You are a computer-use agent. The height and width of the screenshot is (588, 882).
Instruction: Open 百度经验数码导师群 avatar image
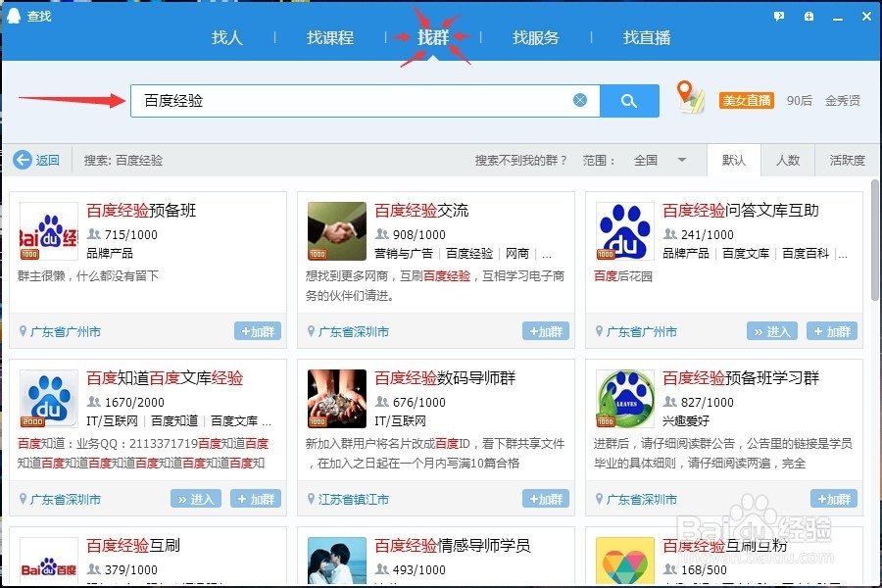pyautogui.click(x=337, y=399)
